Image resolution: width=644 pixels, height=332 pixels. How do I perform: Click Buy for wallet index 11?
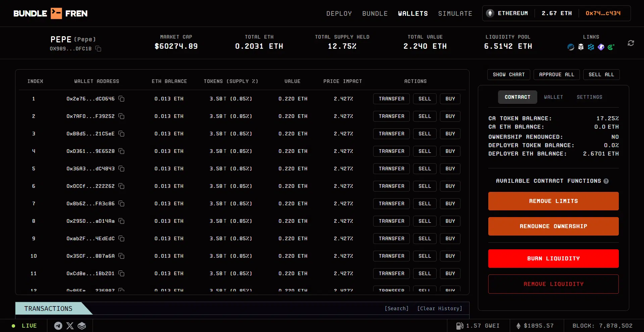(450, 274)
